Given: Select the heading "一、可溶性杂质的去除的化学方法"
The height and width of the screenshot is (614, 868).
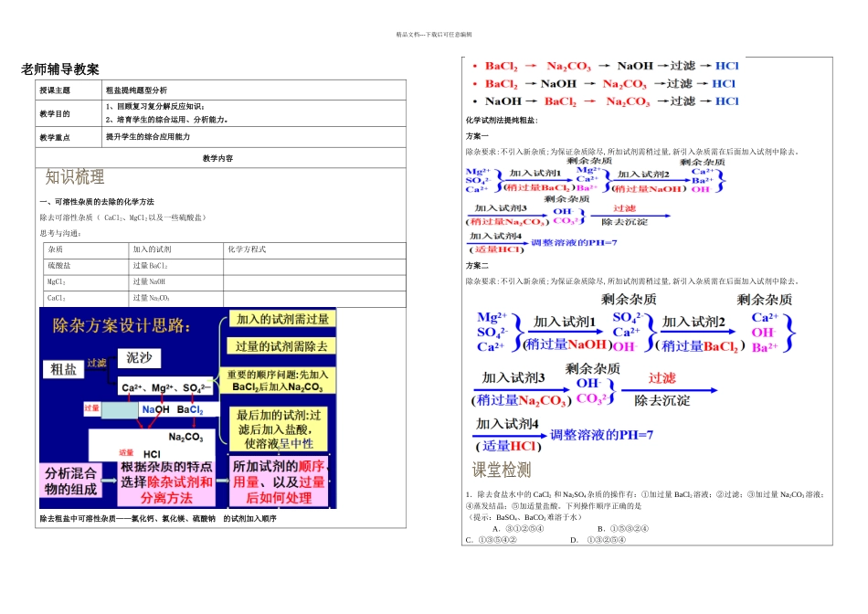Looking at the screenshot, I should click(97, 202).
